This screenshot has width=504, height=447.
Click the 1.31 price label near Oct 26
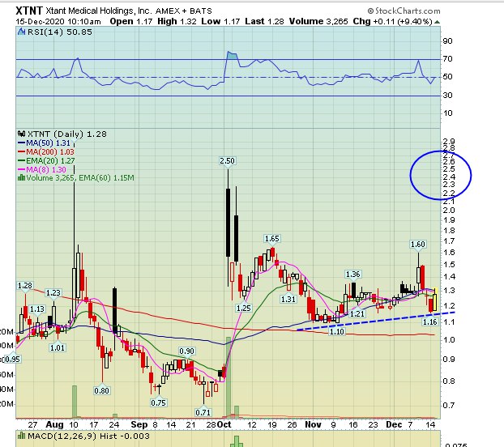coord(288,300)
